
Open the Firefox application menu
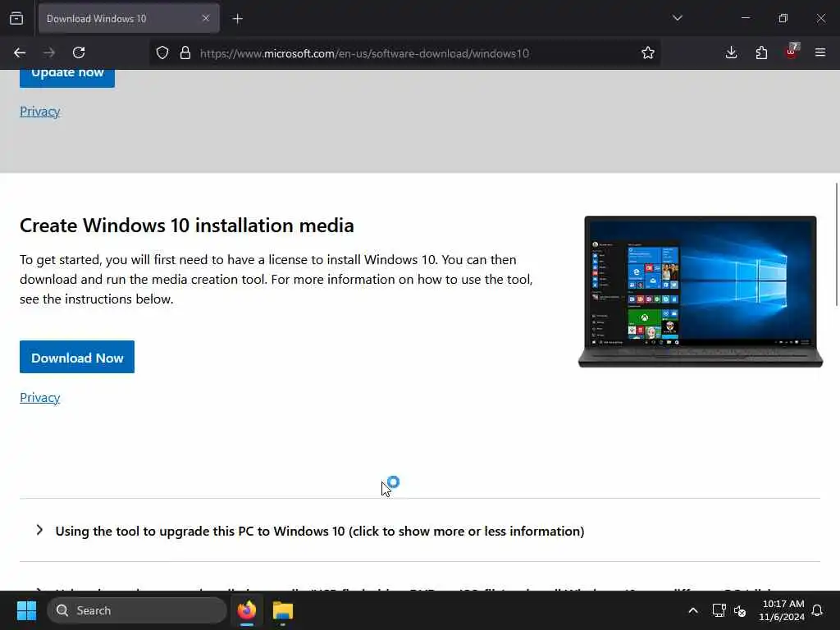(820, 52)
